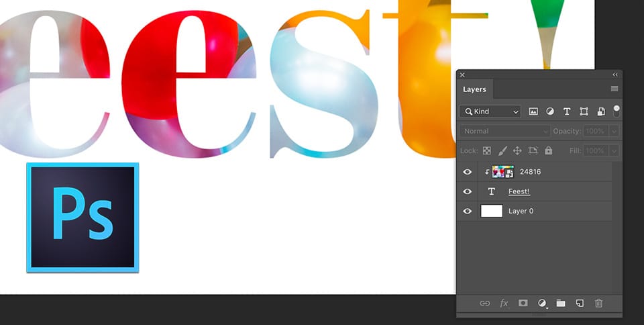Image resolution: width=644 pixels, height=325 pixels.
Task: Select the 24816 layer name
Action: coord(530,172)
